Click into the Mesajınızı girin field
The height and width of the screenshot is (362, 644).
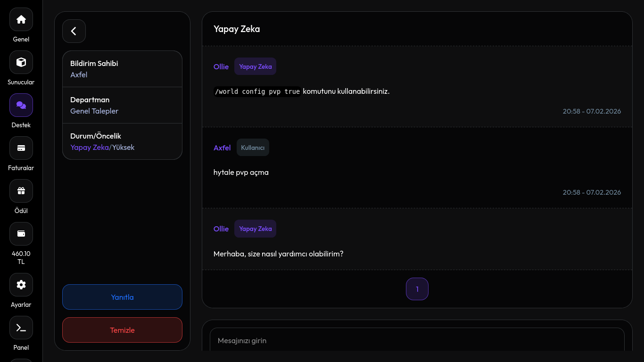click(417, 340)
